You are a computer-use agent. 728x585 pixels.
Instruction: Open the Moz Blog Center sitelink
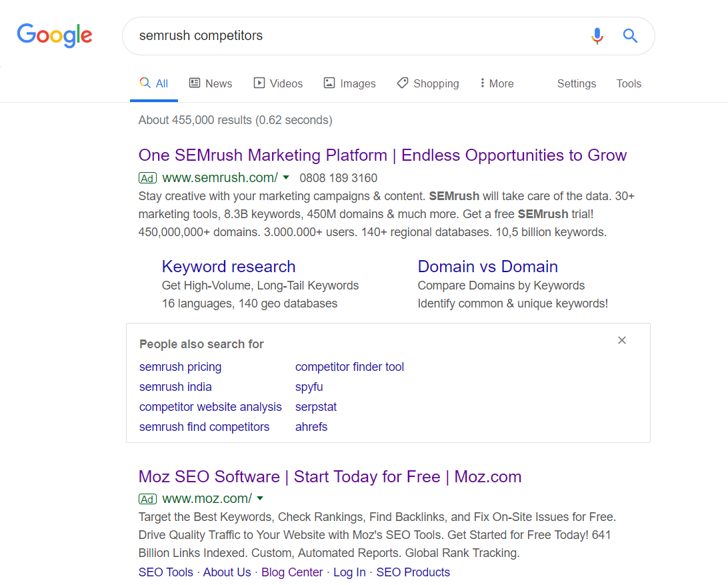292,572
